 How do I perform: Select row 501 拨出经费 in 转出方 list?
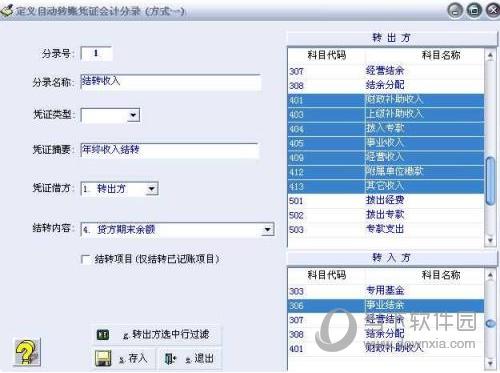[x=386, y=201]
